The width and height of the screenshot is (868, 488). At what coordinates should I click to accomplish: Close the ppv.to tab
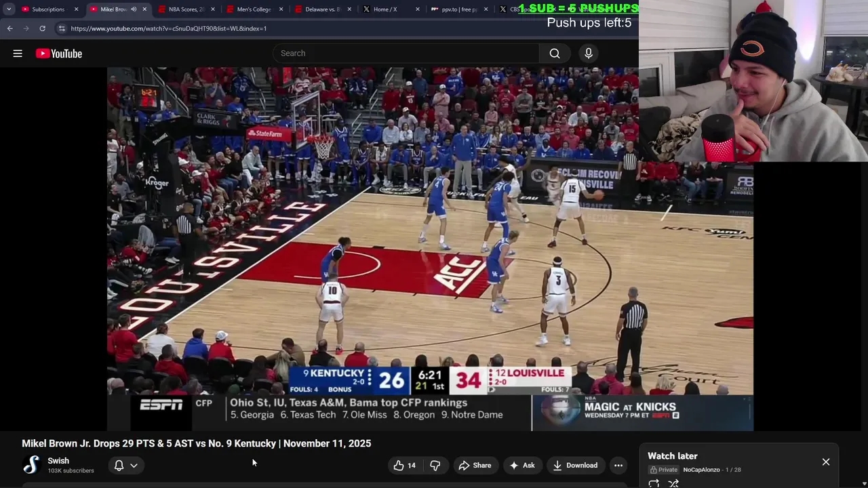486,9
